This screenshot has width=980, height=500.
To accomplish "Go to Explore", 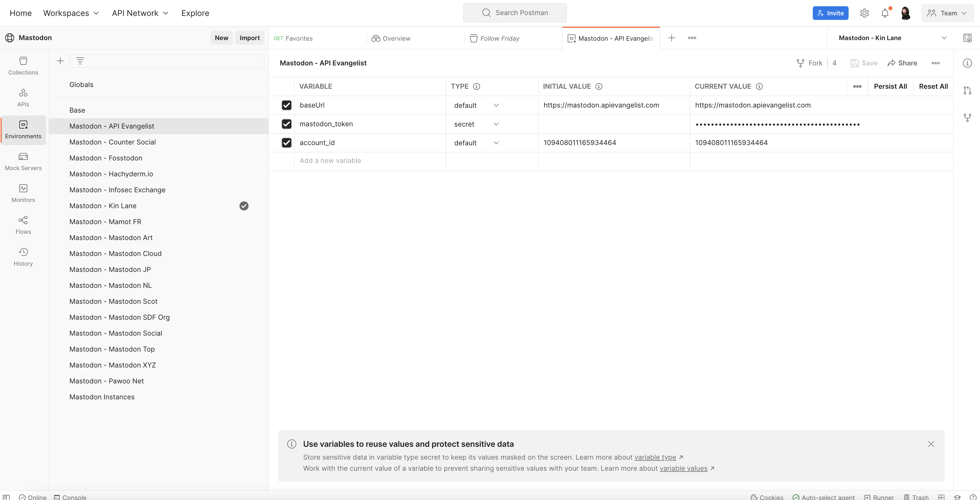I will [195, 13].
